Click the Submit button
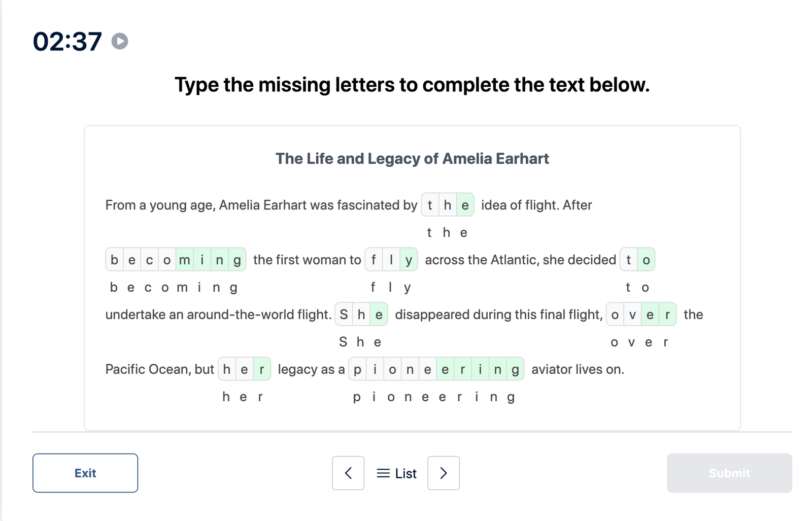The image size is (812, 521). point(729,473)
